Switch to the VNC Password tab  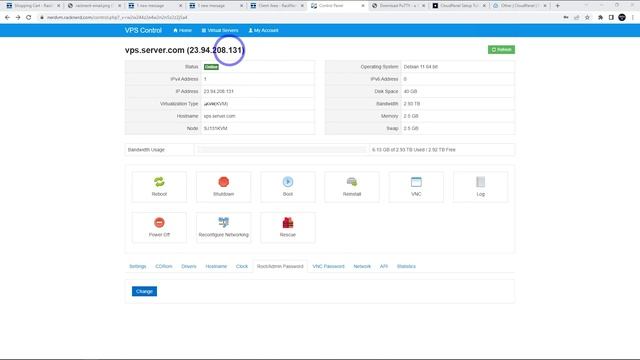(x=328, y=266)
